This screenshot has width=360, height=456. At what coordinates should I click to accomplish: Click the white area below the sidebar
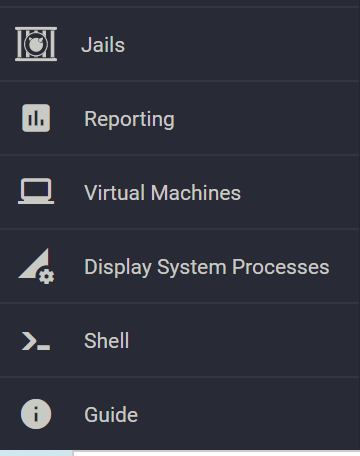pos(217,453)
